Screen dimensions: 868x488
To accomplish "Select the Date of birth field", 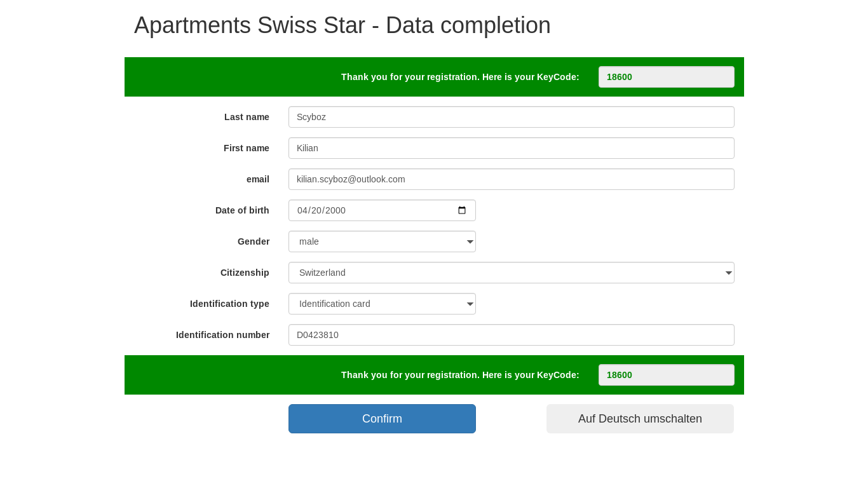I will pyautogui.click(x=382, y=210).
